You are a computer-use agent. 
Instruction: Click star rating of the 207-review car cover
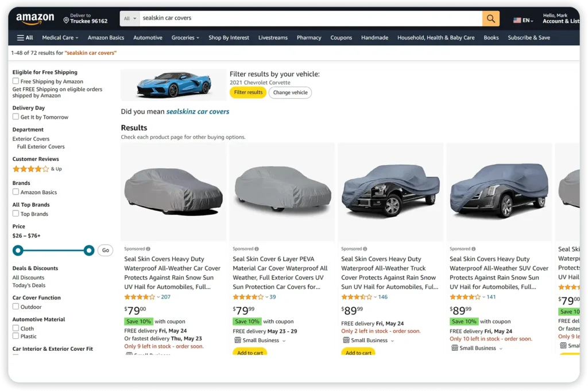click(139, 297)
